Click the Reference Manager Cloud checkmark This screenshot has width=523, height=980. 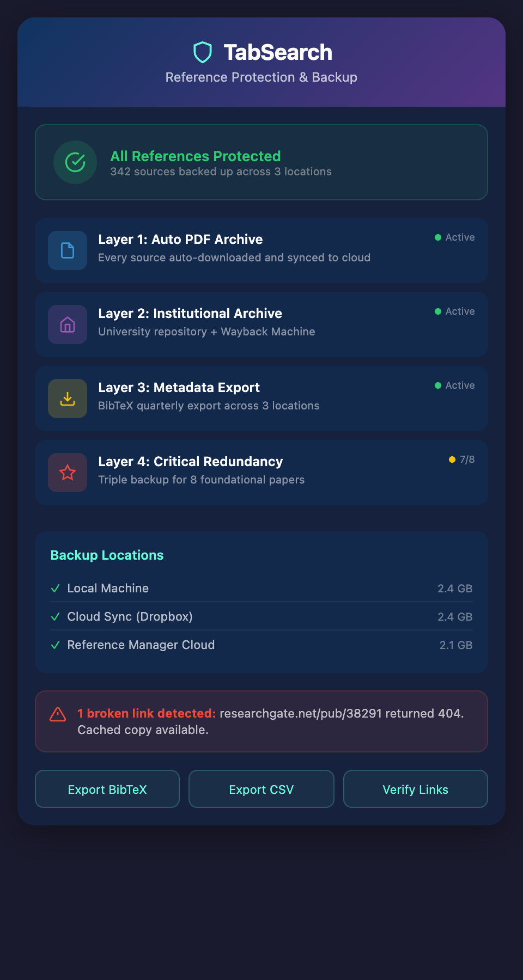click(55, 645)
